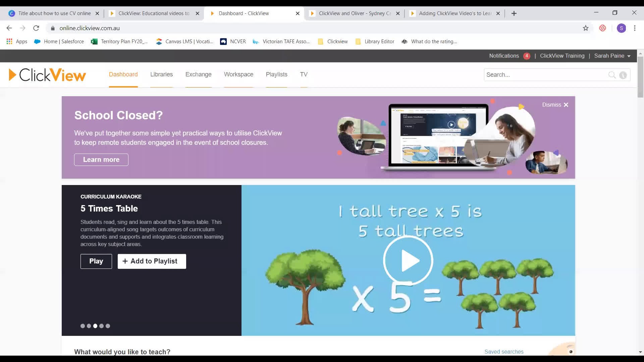Image resolution: width=644 pixels, height=362 pixels.
Task: Select the first carousel dot
Action: click(x=83, y=326)
